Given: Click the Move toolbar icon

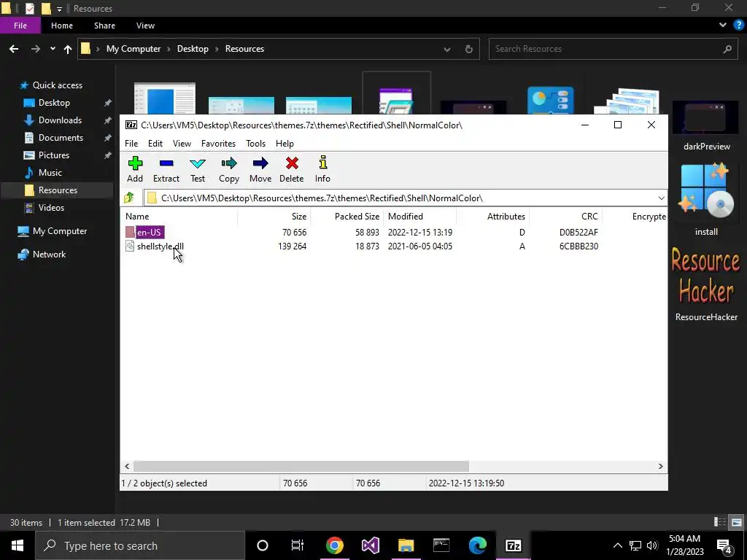Looking at the screenshot, I should pos(260,169).
